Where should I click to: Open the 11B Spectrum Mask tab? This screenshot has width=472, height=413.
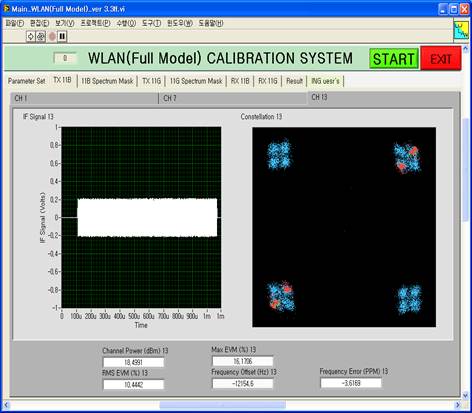coord(107,81)
